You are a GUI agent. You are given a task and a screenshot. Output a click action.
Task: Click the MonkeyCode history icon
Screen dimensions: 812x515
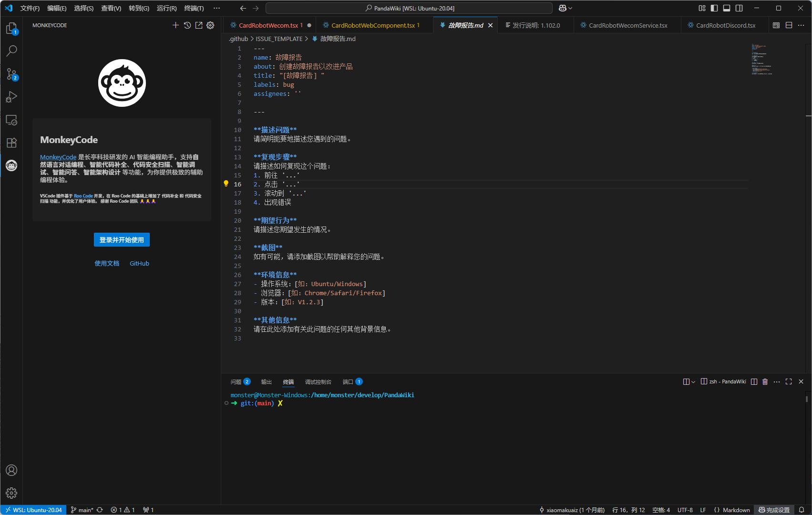[x=187, y=25]
